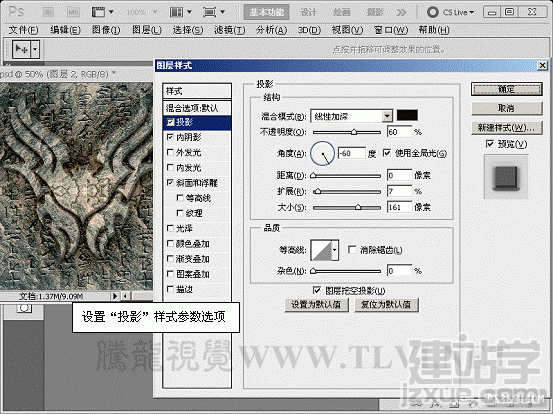The image size is (553, 414).
Task: Enable the 外发光 style checkbox
Action: [170, 152]
